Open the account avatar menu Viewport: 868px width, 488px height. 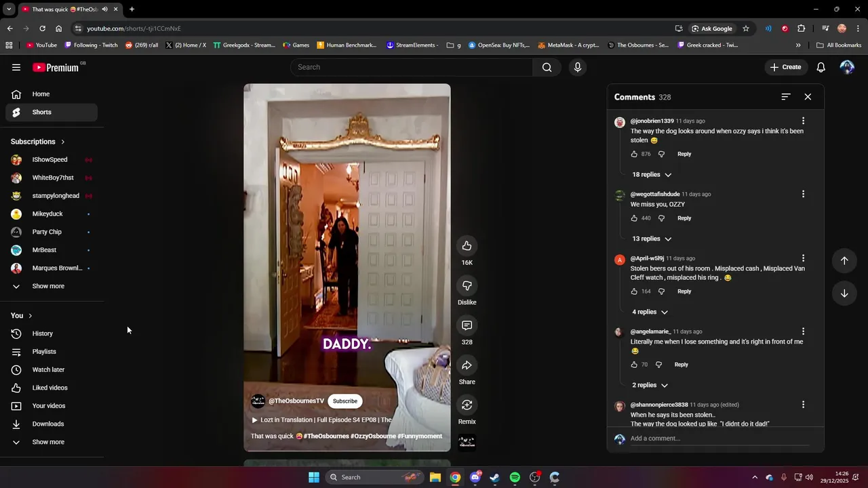pos(847,67)
